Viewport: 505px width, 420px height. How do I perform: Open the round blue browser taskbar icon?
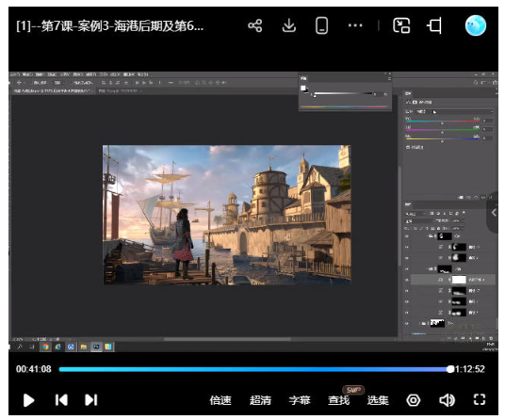[x=71, y=347]
